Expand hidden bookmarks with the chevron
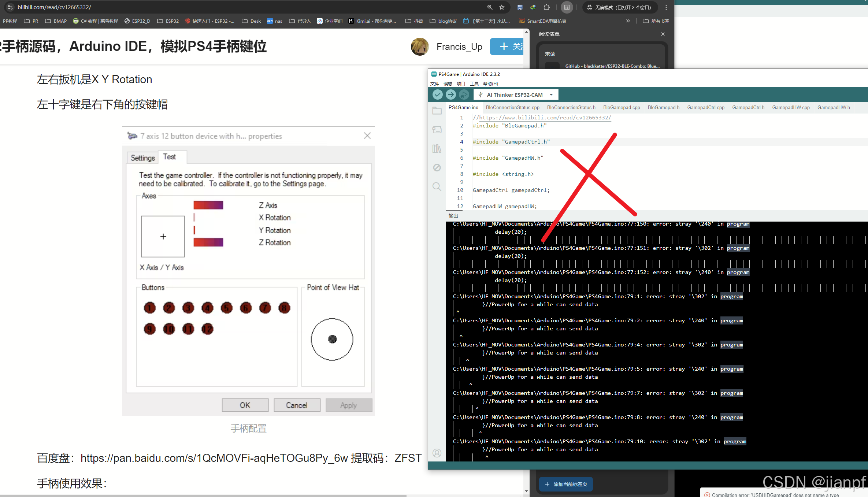This screenshot has width=868, height=497. [x=628, y=21]
